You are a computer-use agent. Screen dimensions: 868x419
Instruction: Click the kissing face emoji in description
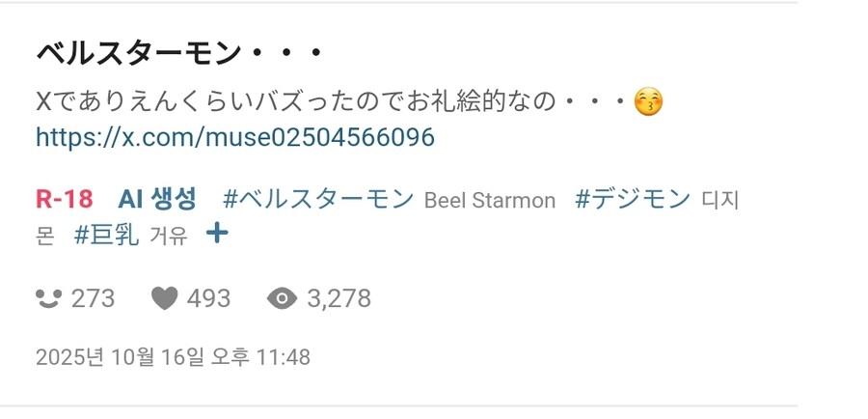pos(649,102)
